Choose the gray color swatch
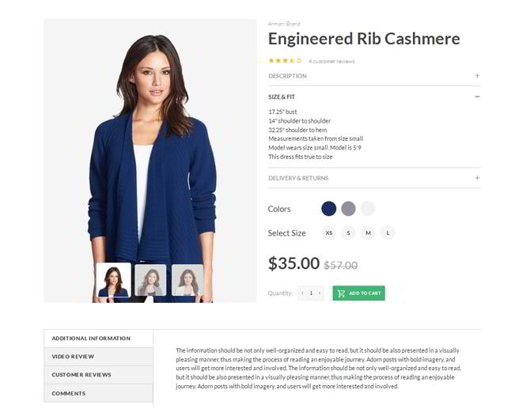The height and width of the screenshot is (420, 530). 348,209
